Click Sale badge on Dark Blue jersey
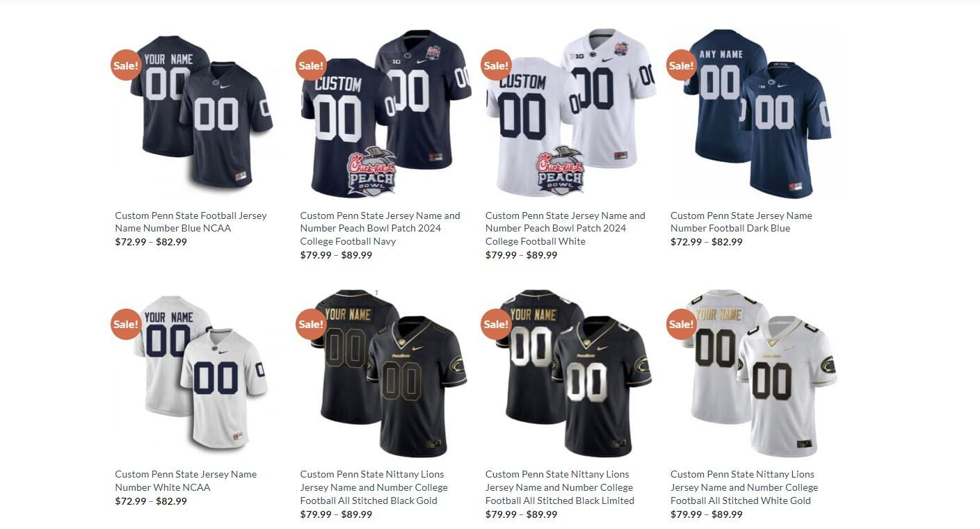 tap(681, 65)
